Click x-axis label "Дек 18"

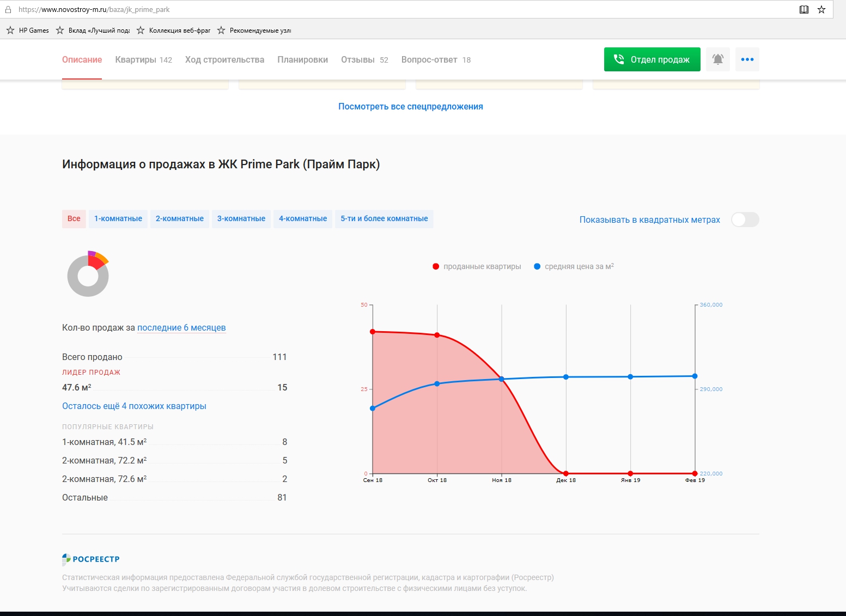pyautogui.click(x=566, y=480)
